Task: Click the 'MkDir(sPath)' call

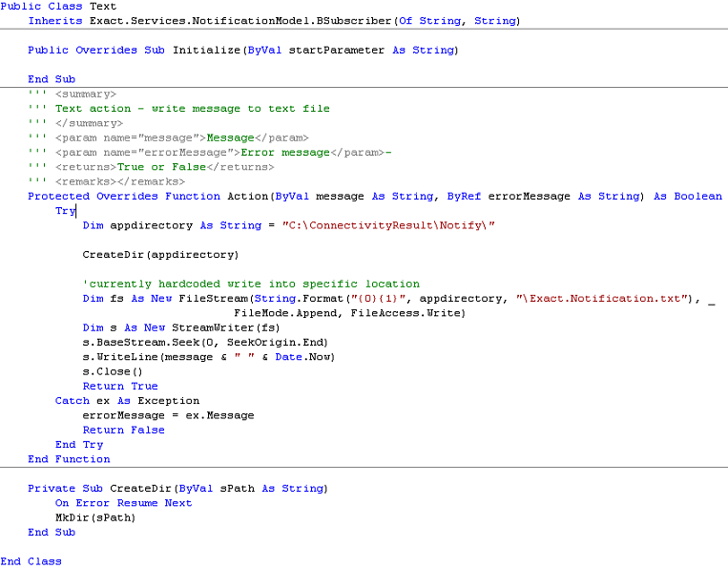Action: point(95,517)
